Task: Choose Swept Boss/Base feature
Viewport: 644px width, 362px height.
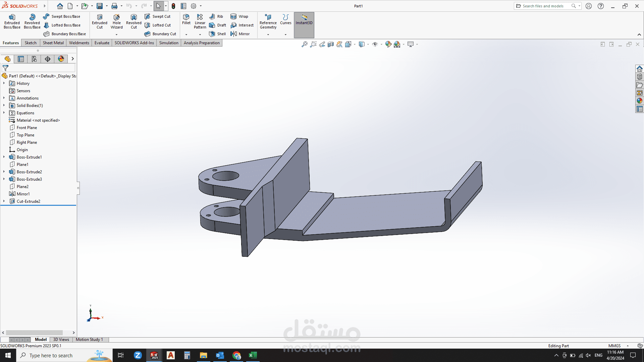Action: pyautogui.click(x=62, y=16)
